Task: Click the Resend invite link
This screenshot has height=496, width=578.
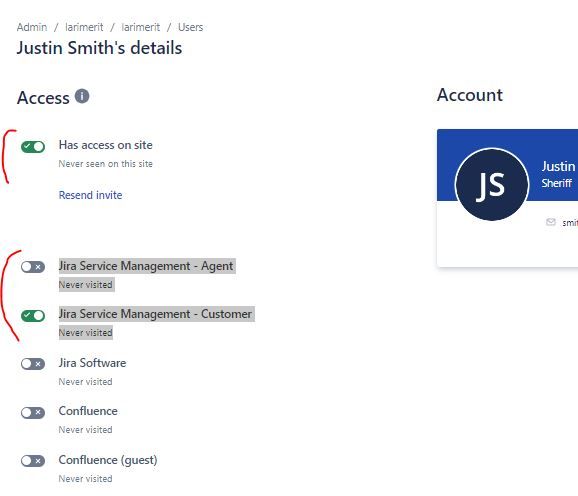Action: [90, 195]
